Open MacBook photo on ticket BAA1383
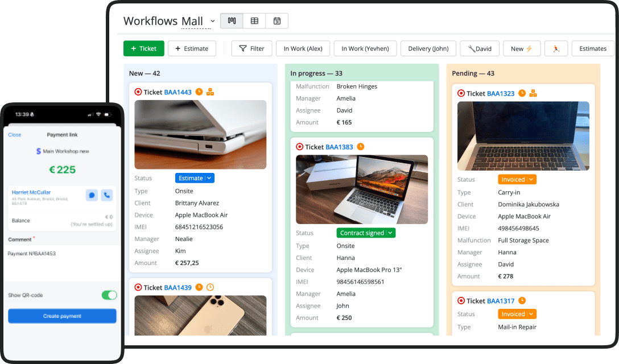The height and width of the screenshot is (364, 619). pos(361,189)
